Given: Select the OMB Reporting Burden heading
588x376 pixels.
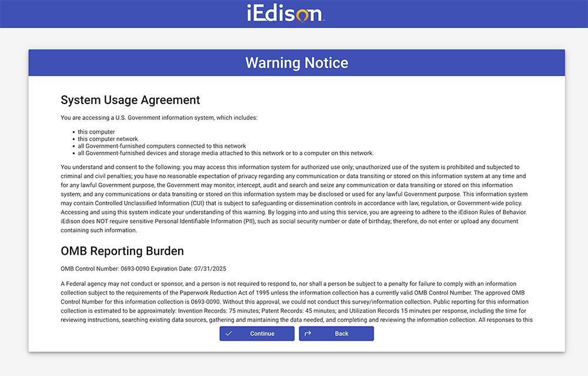Looking at the screenshot, I should coord(122,251).
